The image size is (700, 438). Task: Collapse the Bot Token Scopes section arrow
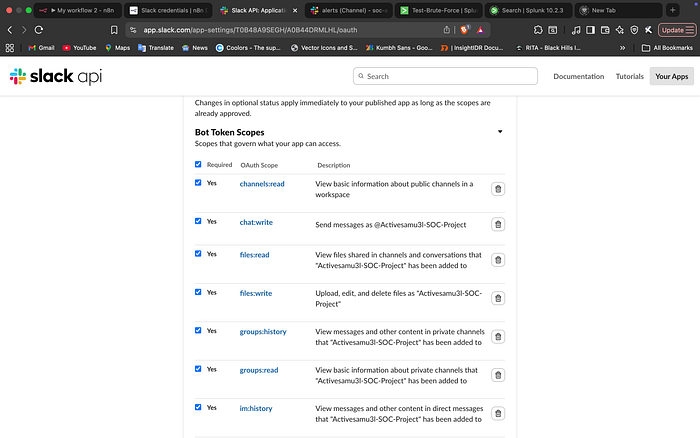500,132
